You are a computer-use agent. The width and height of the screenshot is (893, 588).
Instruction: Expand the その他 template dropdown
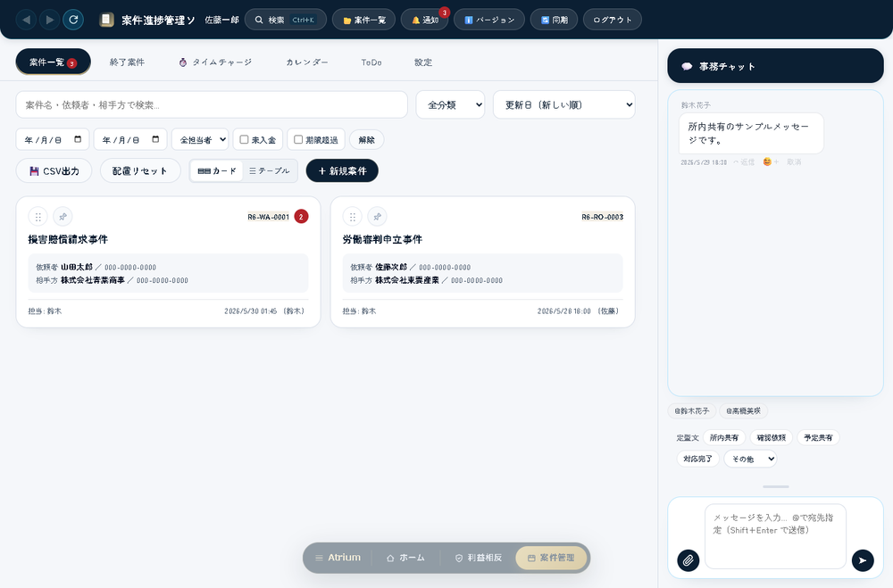(x=750, y=459)
